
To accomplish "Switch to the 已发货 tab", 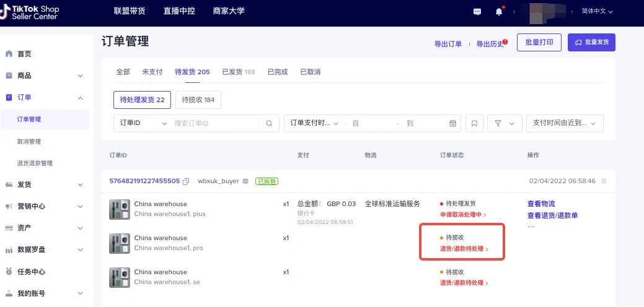I will [x=238, y=72].
